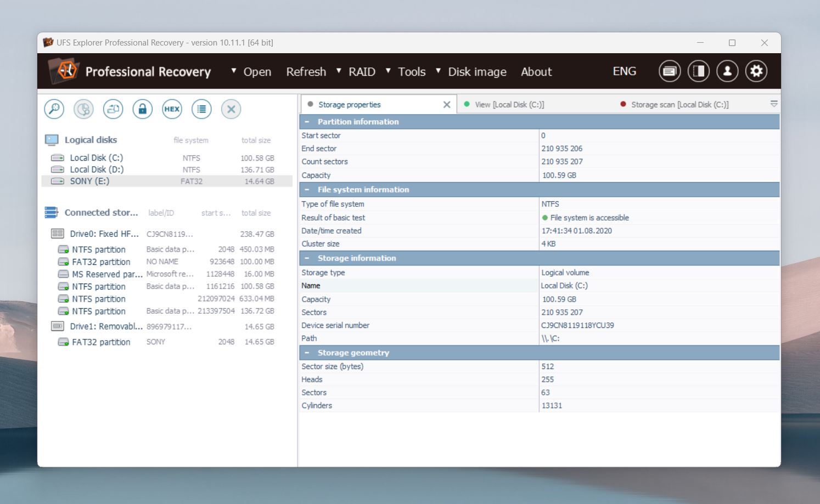Click the 'Logical volume' storage type value
820x504 pixels.
565,273
